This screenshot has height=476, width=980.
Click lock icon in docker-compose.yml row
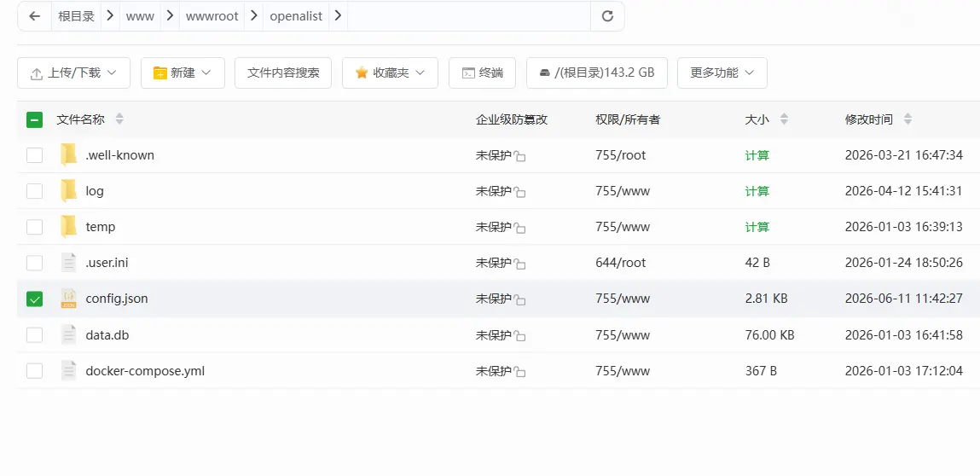click(x=519, y=372)
